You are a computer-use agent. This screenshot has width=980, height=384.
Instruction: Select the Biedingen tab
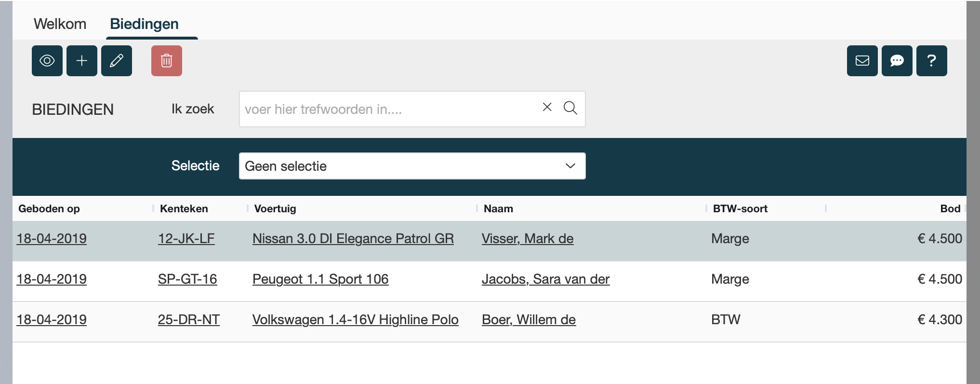[144, 24]
